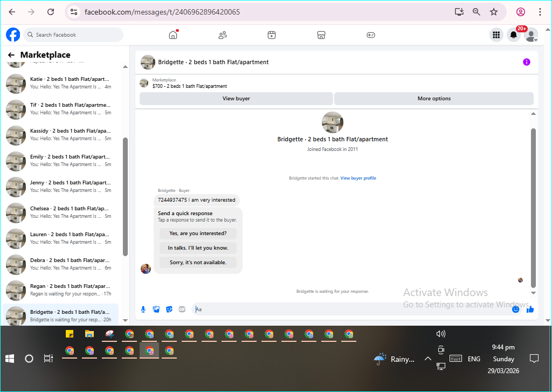Click the Search Facebook field
This screenshot has width=552, height=392.
tap(73, 35)
